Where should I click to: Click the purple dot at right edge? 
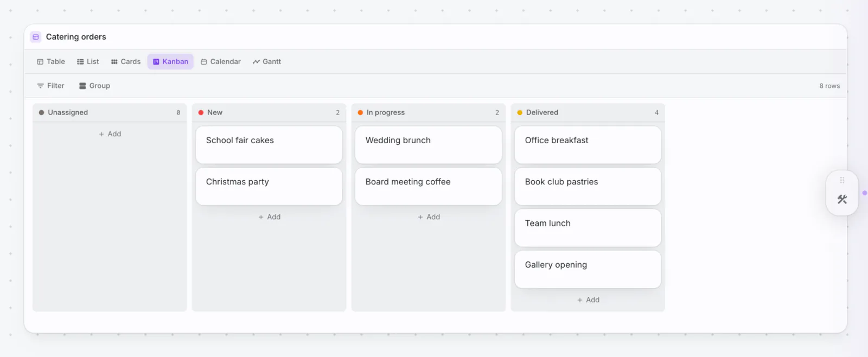tap(865, 193)
